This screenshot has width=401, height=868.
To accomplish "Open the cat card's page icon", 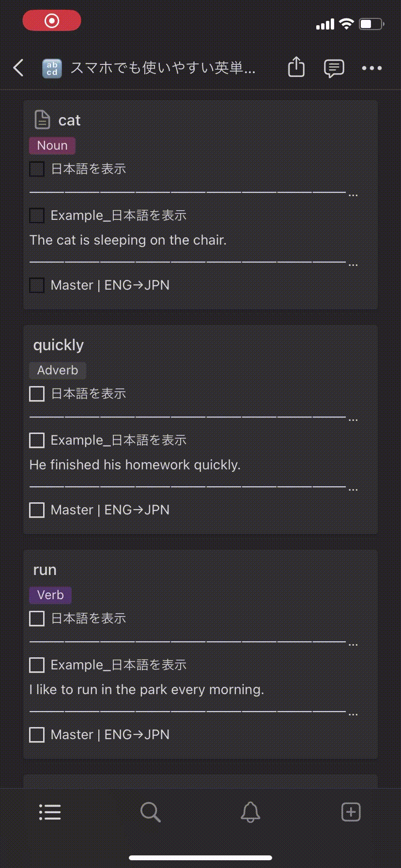I will click(42, 120).
